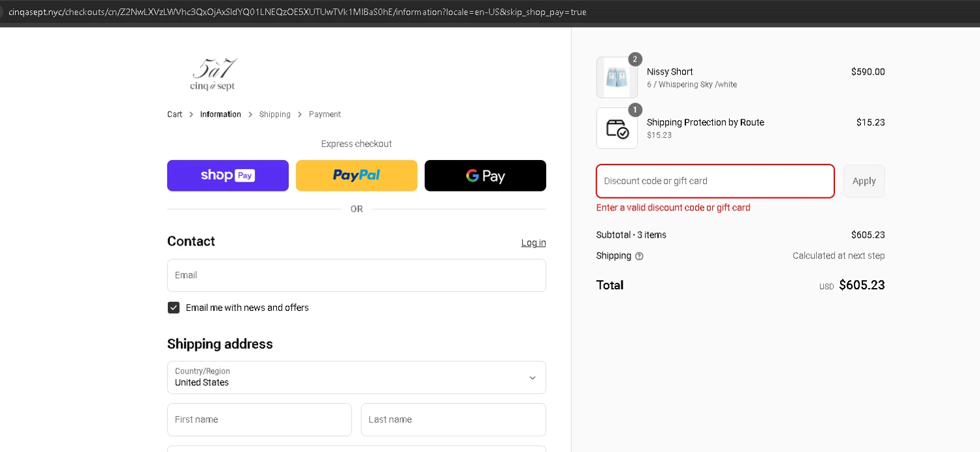Click the cinq à sept logo
Image resolution: width=980 pixels, height=452 pixels.
(213, 74)
